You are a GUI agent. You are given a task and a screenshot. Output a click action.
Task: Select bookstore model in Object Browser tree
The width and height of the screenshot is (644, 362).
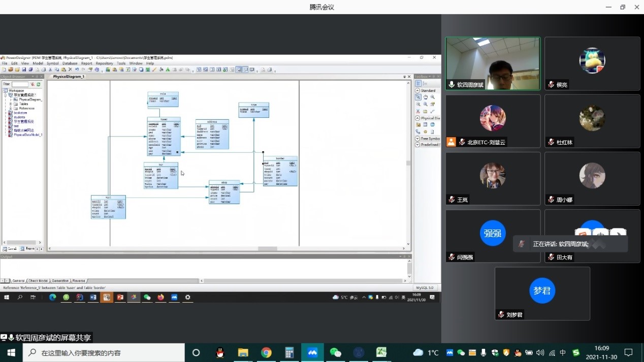[20, 113]
